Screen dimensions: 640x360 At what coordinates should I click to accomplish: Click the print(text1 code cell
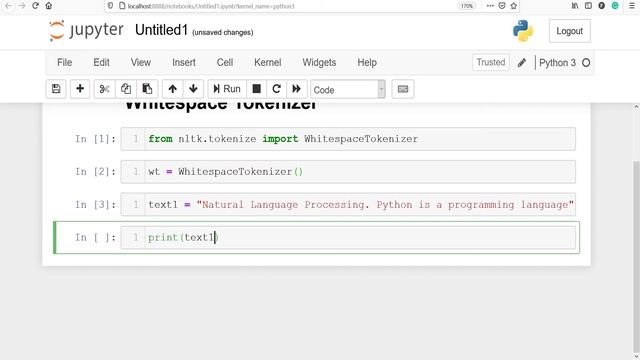(x=348, y=238)
